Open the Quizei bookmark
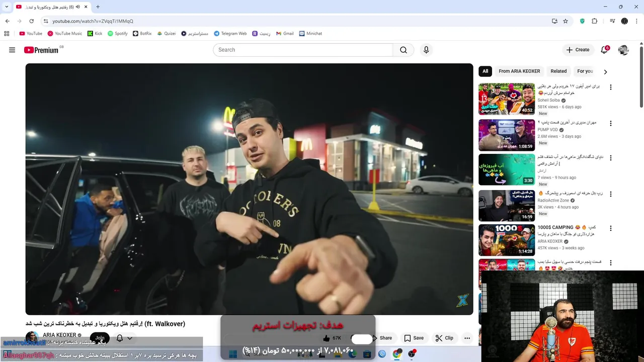Viewport: 644px width, 362px height. pyautogui.click(x=167, y=34)
